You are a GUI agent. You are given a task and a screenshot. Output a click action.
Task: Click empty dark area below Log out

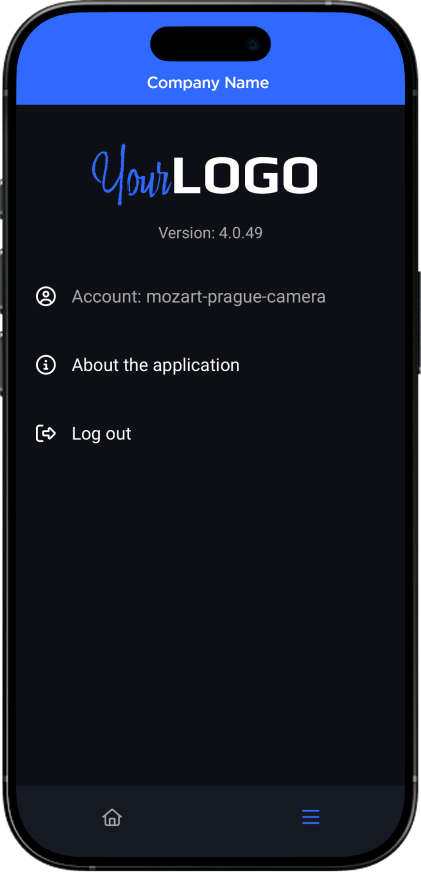coord(210,612)
